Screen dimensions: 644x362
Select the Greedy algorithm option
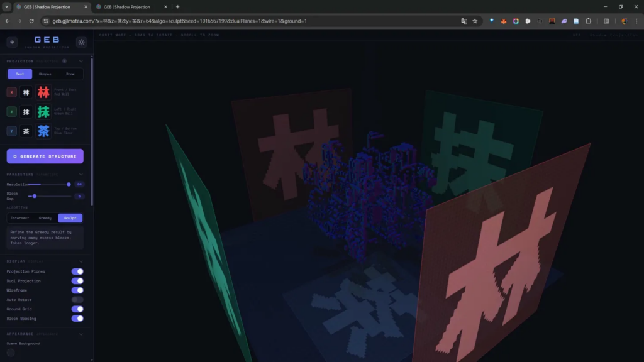click(45, 218)
